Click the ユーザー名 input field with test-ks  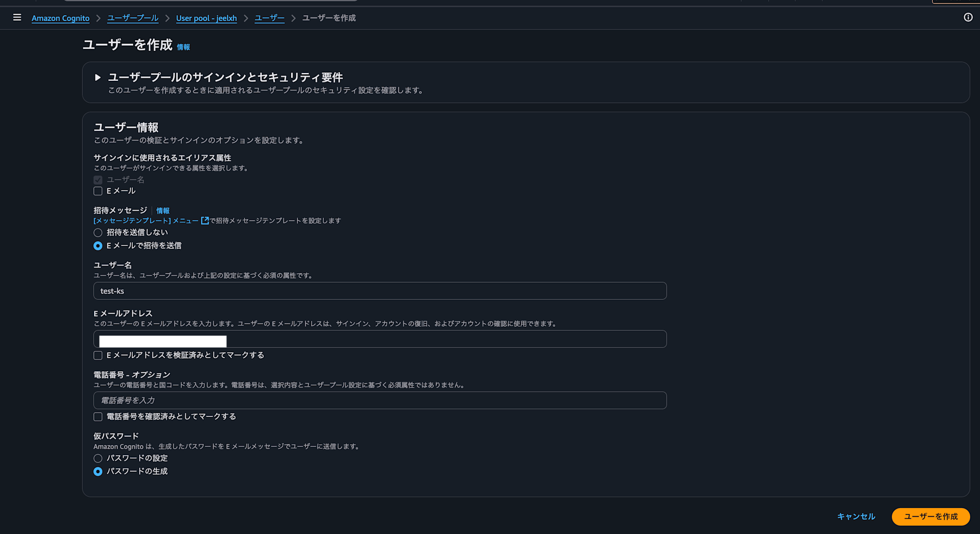click(380, 291)
